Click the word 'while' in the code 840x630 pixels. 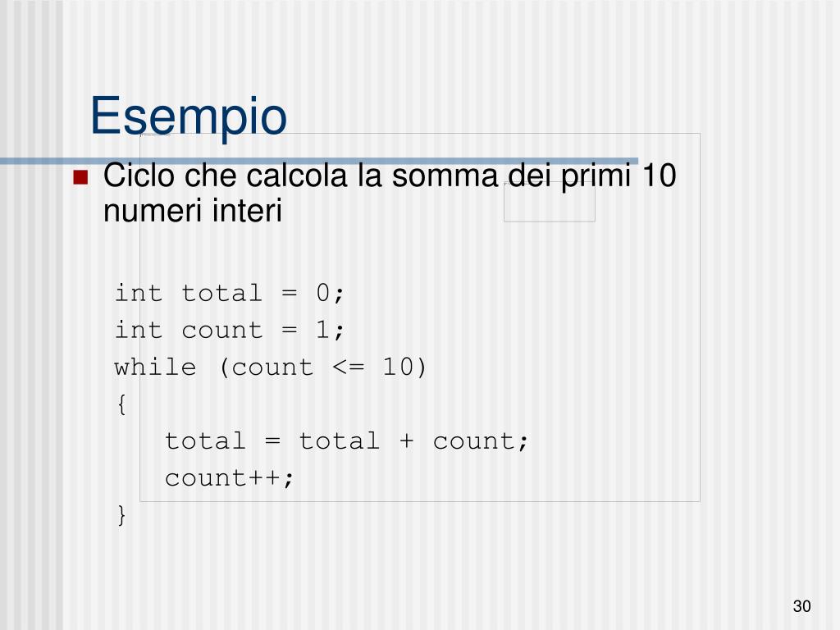[x=155, y=367]
